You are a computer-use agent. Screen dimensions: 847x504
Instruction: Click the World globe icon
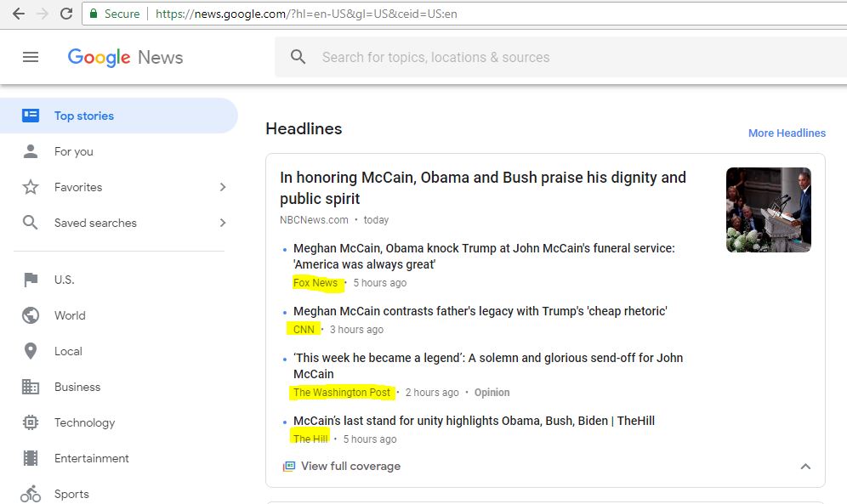coord(31,315)
